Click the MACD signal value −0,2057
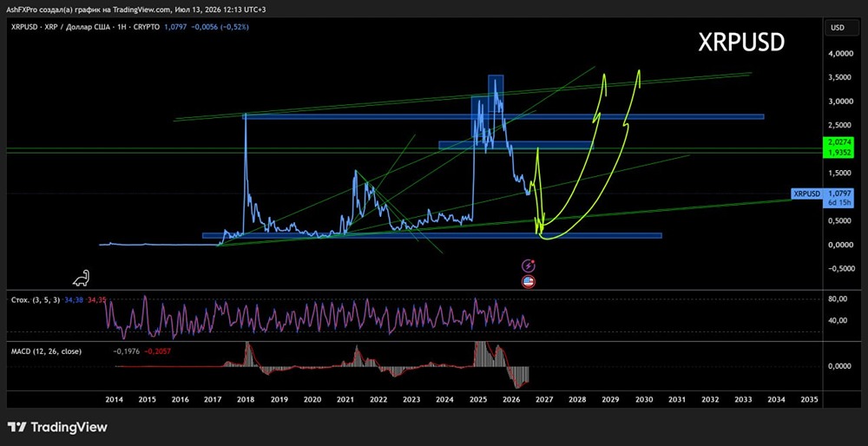Viewport: 868px width, 446px height. point(158,351)
